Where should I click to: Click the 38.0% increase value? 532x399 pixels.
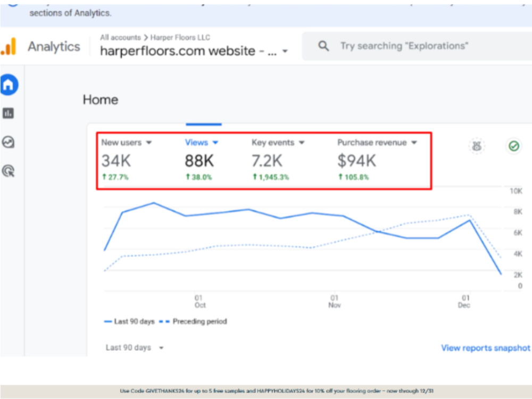pyautogui.click(x=199, y=177)
